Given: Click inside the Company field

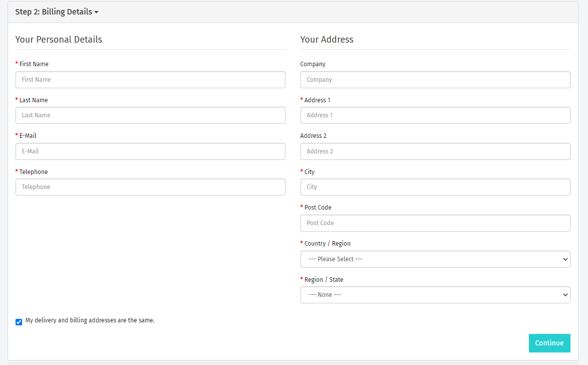Looking at the screenshot, I should [435, 80].
